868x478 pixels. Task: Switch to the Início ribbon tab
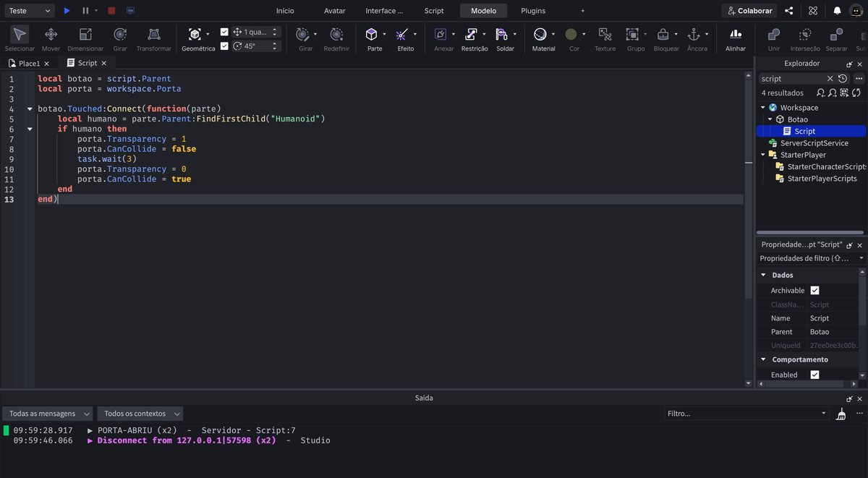(285, 11)
